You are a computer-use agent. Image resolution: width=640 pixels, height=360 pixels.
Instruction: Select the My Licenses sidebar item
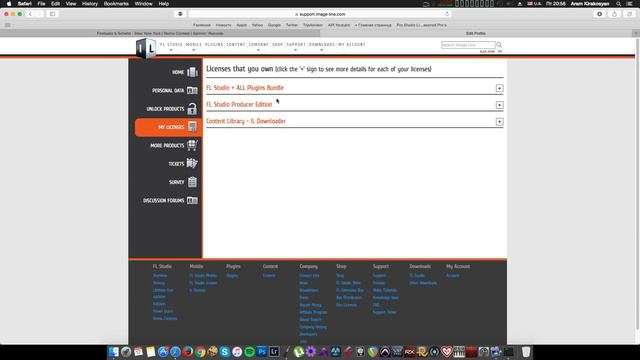coord(168,127)
